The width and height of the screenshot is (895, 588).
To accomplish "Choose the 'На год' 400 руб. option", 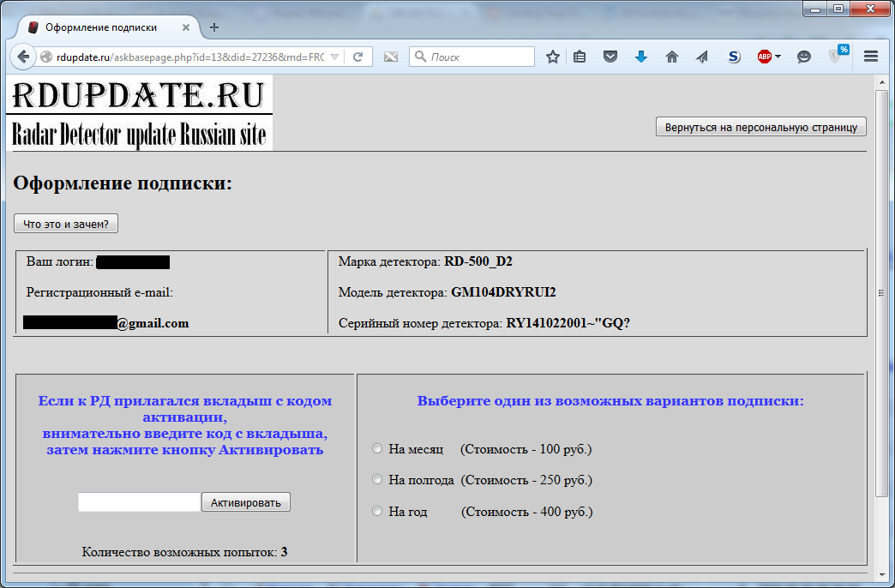I will [376, 511].
